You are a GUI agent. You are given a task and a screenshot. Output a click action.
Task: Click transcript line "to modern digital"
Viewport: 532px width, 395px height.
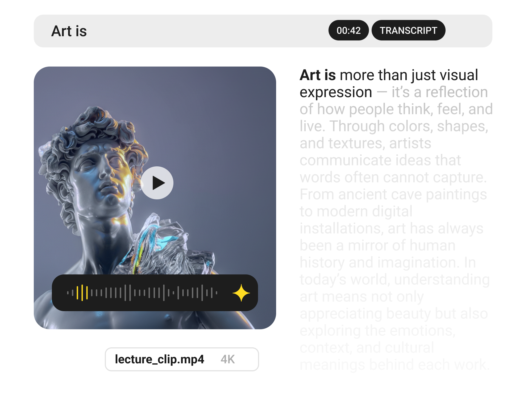(x=356, y=212)
